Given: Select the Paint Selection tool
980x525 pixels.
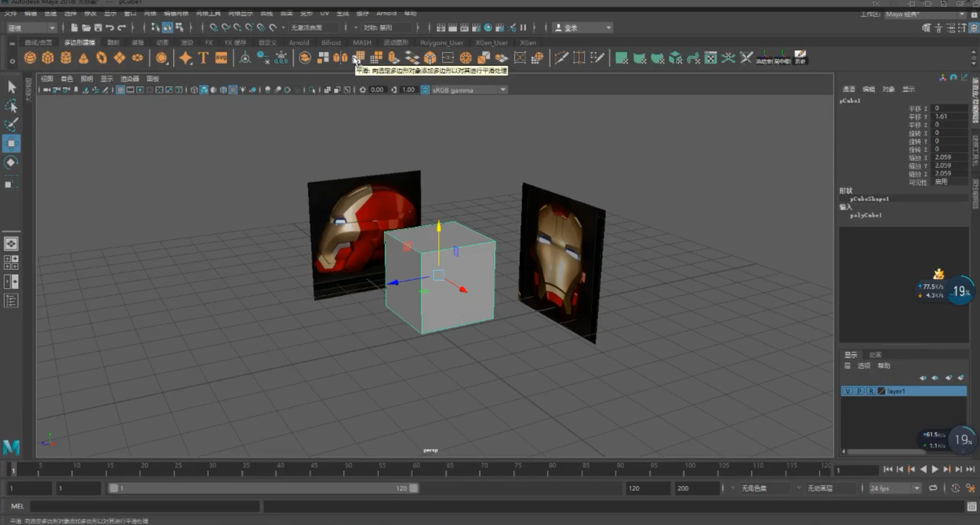Looking at the screenshot, I should point(11,124).
